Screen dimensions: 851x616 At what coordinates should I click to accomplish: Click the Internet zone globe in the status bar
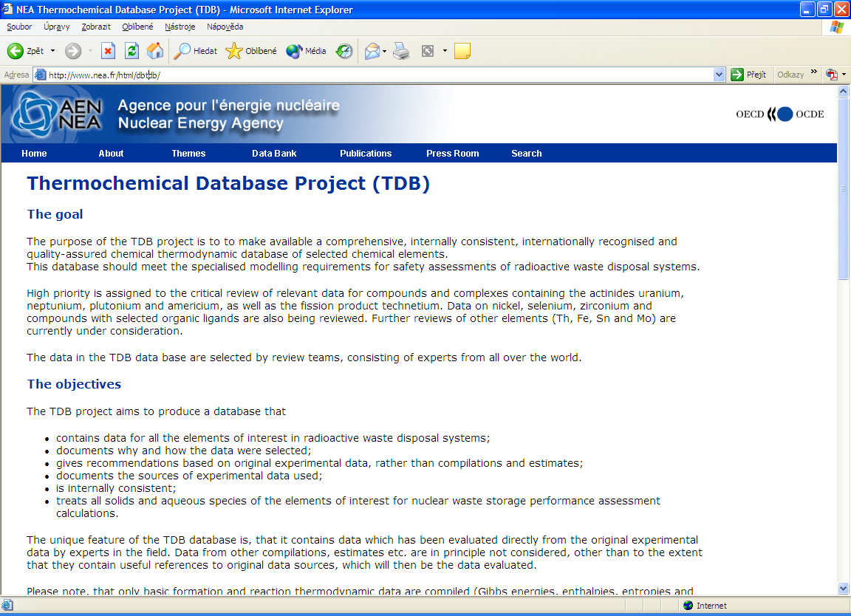pos(688,605)
